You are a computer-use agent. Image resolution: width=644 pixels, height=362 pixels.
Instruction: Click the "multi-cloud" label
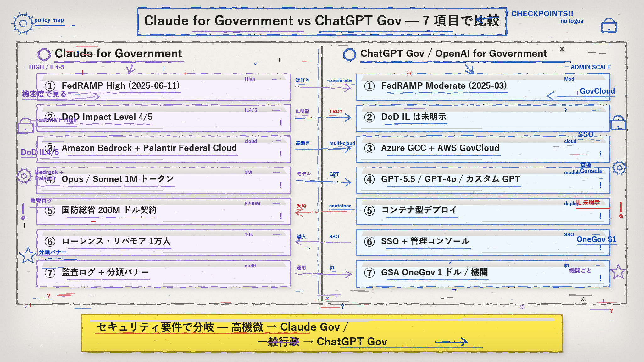[x=342, y=143]
